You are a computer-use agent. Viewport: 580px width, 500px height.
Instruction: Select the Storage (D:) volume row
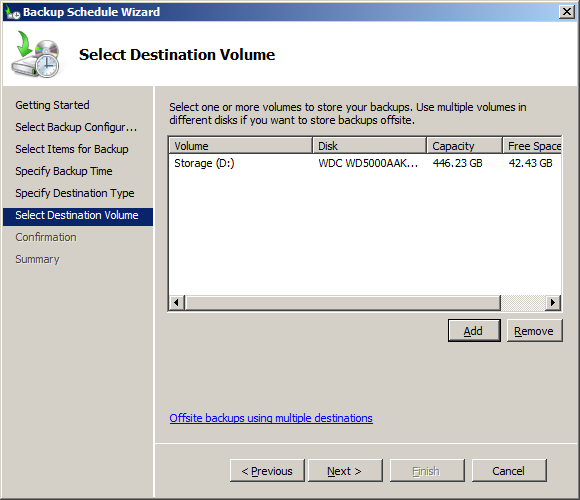[365, 163]
